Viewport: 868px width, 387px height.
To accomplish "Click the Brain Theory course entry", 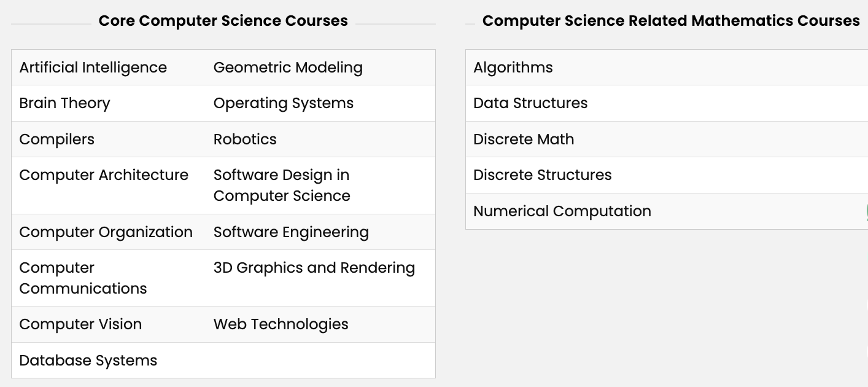I will pos(64,103).
